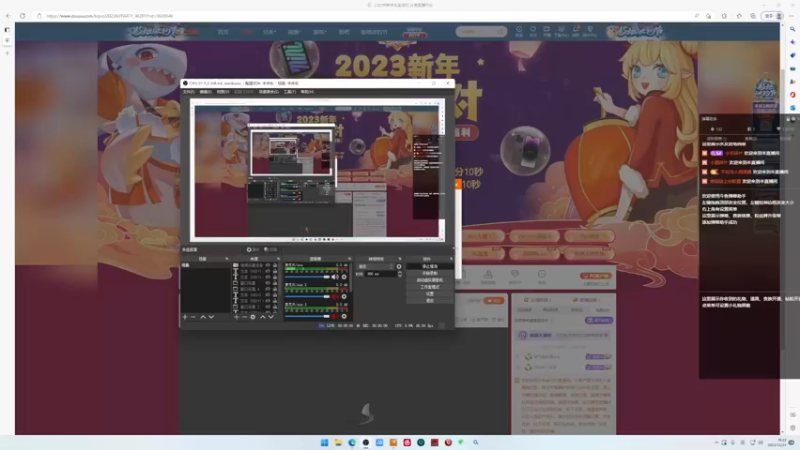800x450 pixels.
Task: Toggle visibility eye of 视频采集设备 source
Action: pyautogui.click(x=268, y=265)
